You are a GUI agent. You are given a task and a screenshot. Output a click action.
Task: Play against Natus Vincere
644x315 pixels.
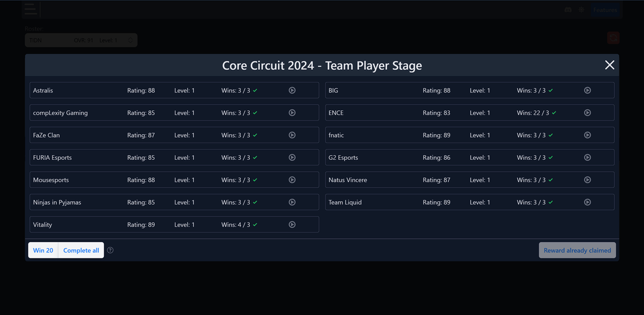pyautogui.click(x=587, y=180)
